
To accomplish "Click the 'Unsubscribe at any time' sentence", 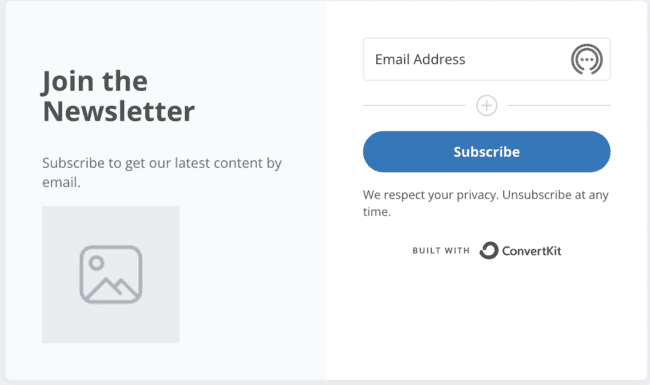I will [x=486, y=203].
